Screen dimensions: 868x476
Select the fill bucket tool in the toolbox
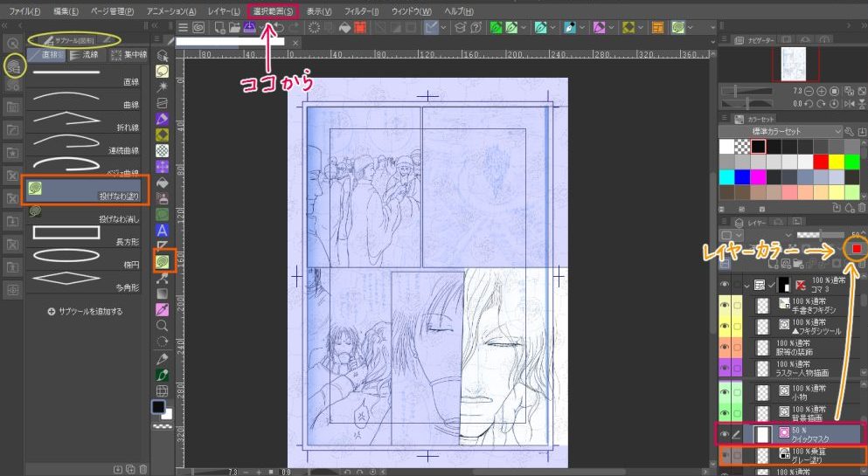(163, 183)
